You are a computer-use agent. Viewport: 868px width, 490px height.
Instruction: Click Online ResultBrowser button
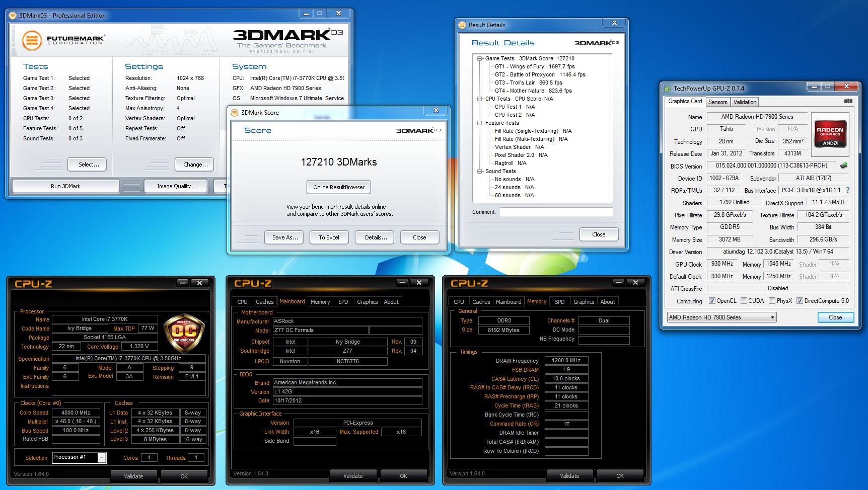click(339, 187)
